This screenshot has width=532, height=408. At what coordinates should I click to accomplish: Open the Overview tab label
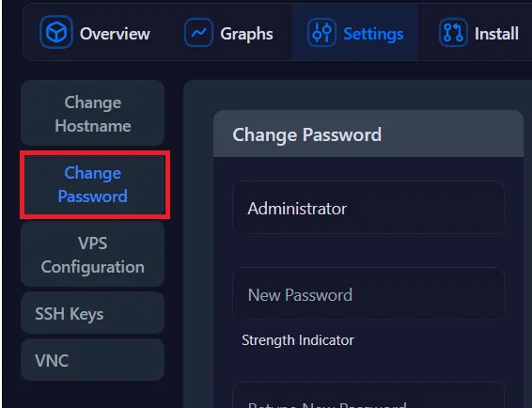coord(115,34)
